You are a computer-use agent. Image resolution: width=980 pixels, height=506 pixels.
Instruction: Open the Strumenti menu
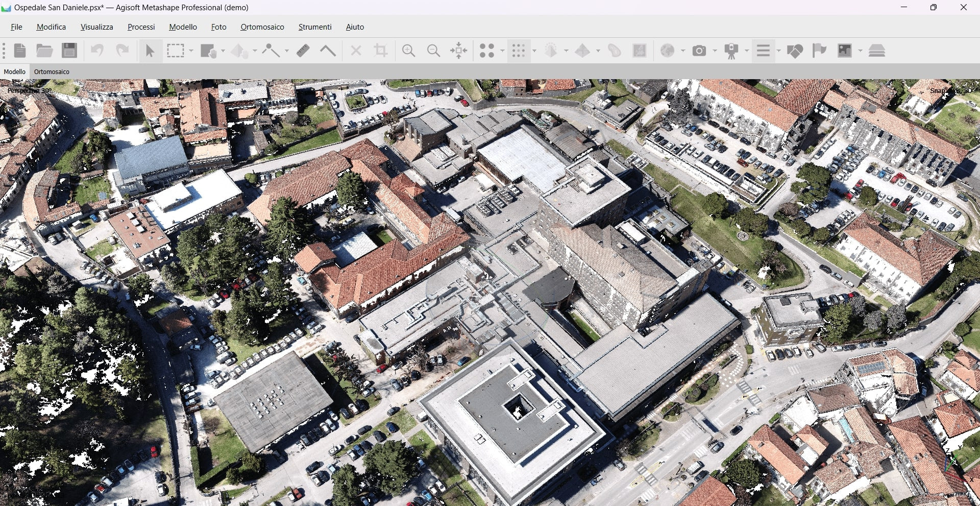click(x=314, y=27)
